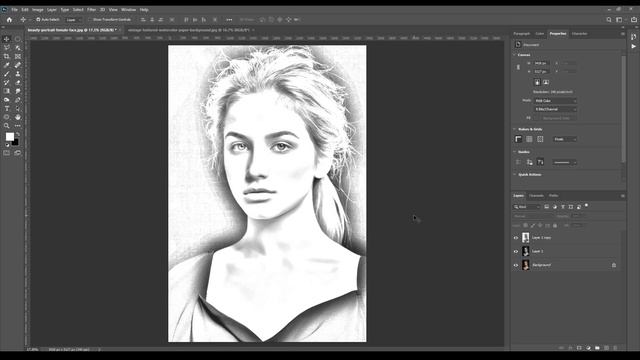Switch to the Character tab
The width and height of the screenshot is (640, 360).
click(580, 33)
